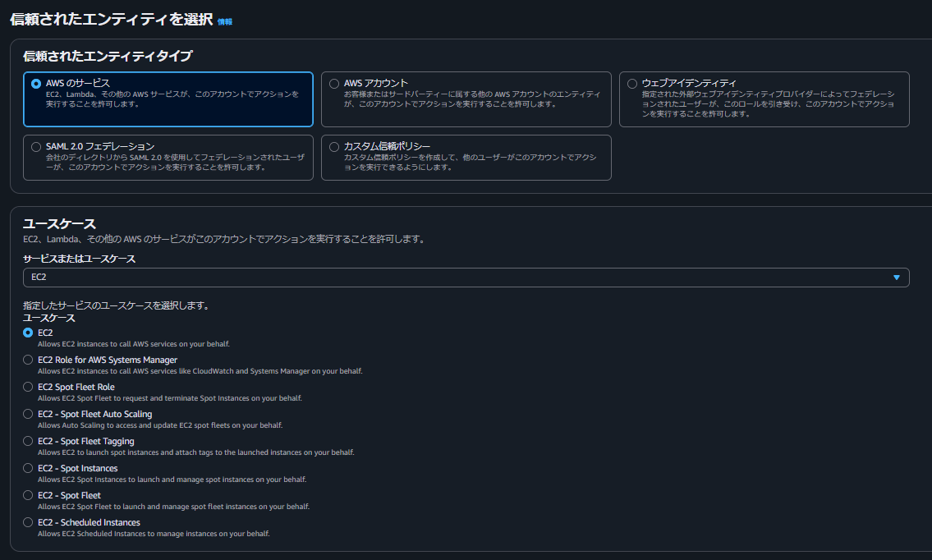This screenshot has height=560, width=932.
Task: Click the カスタム信頼ポリシー card body
Action: pos(466,158)
